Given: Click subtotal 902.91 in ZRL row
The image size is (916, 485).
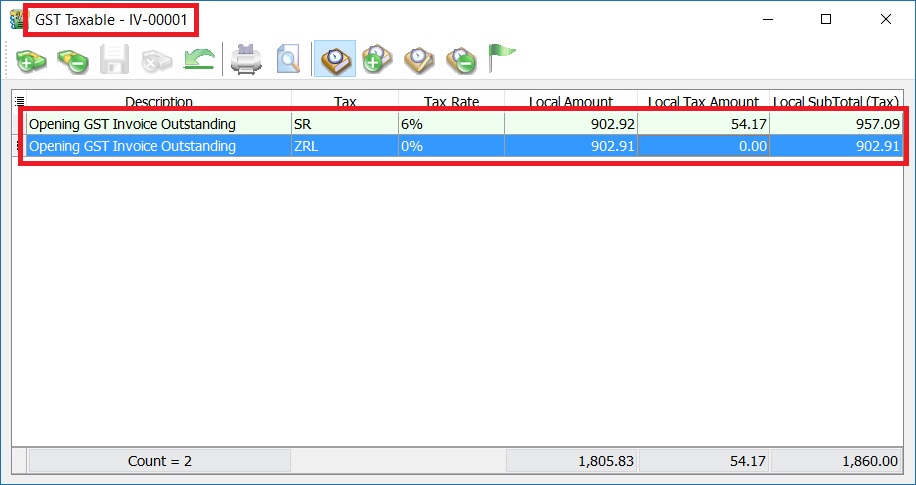Looking at the screenshot, I should click(836, 146).
